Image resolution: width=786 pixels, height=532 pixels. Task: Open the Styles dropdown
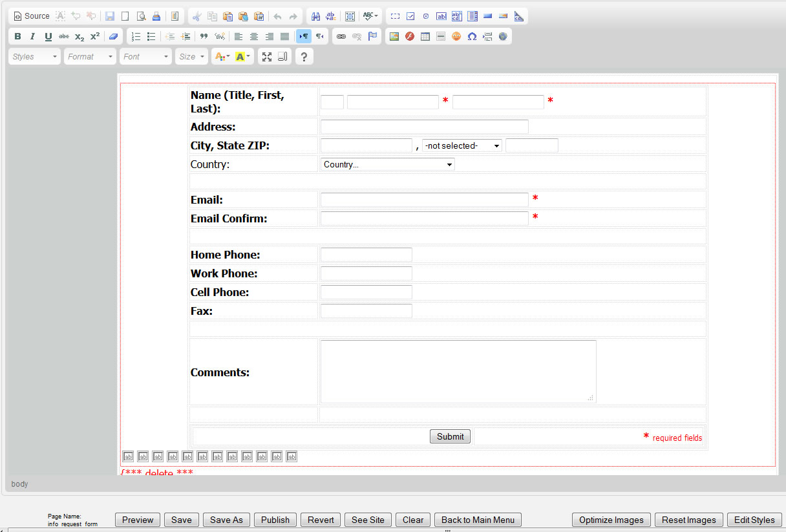[x=35, y=57]
